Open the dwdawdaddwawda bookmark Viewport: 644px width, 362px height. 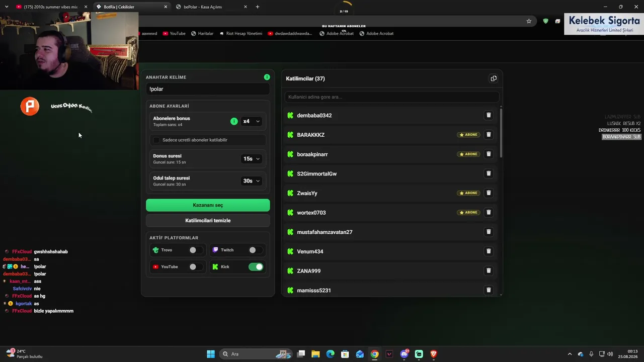coord(290,34)
